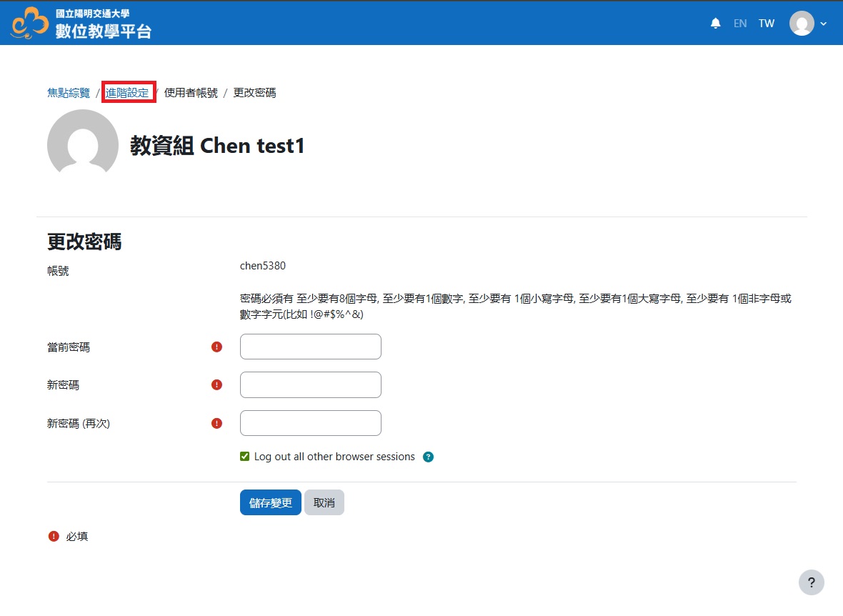Open the 進階設定 breadcrumb link
The image size is (843, 616).
pyautogui.click(x=128, y=93)
